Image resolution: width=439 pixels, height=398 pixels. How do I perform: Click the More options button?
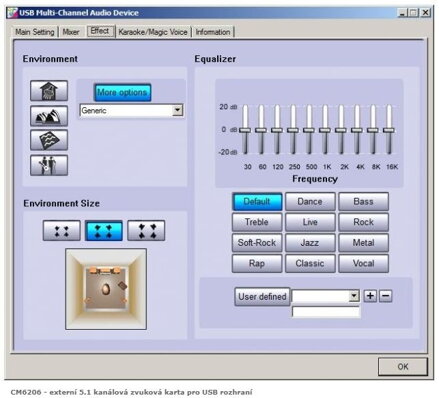tap(122, 92)
